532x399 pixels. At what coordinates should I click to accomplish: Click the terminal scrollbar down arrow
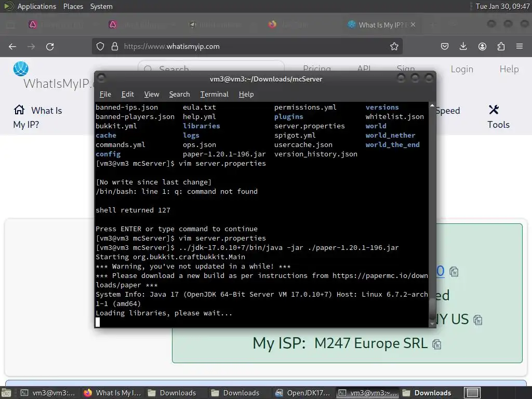click(432, 324)
